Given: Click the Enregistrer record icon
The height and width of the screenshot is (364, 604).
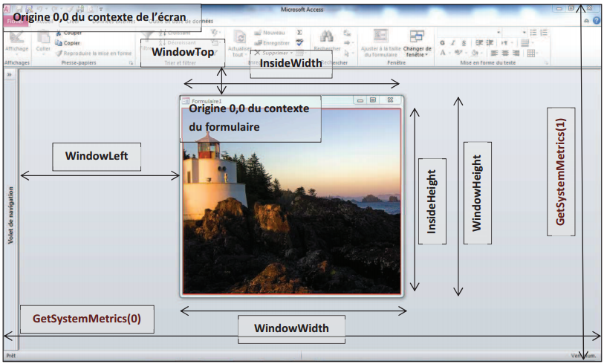Looking at the screenshot, I should click(x=259, y=43).
